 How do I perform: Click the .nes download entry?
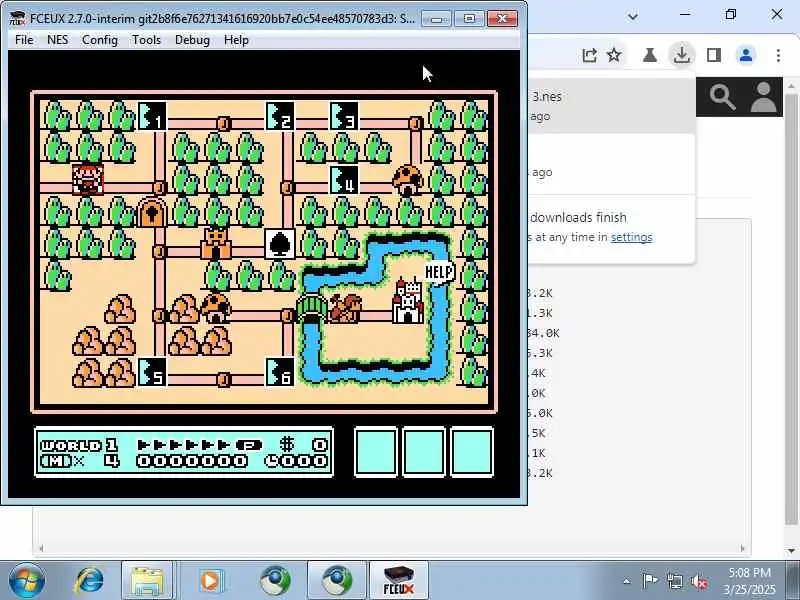pyautogui.click(x=611, y=106)
